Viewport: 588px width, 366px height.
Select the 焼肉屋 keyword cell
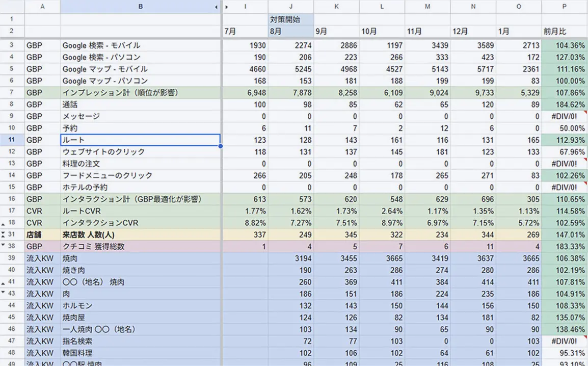(140, 318)
